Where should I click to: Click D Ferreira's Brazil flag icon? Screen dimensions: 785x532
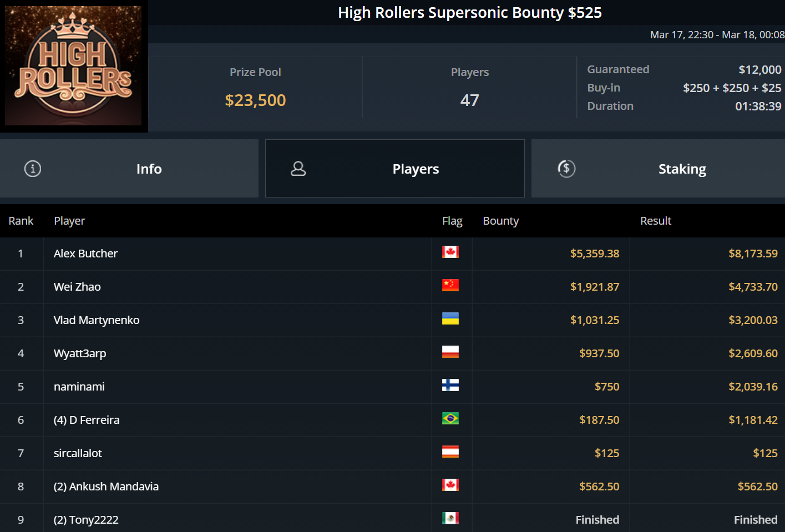tap(450, 419)
